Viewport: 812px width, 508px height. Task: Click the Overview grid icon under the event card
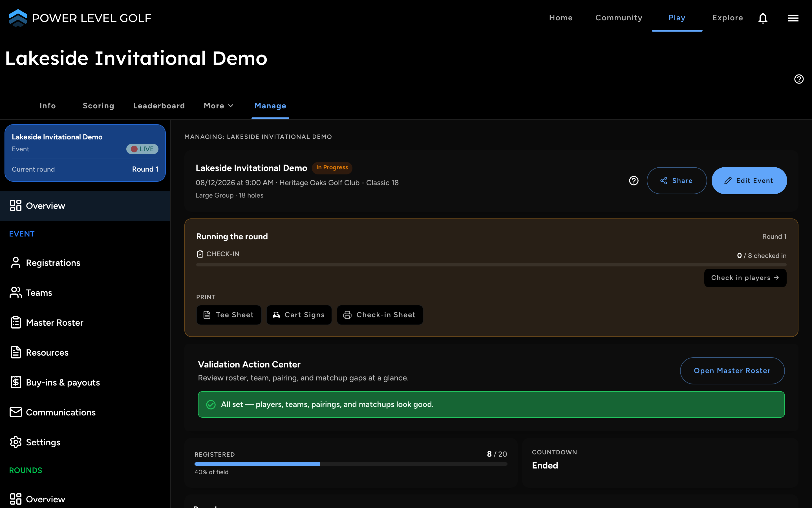(x=16, y=206)
